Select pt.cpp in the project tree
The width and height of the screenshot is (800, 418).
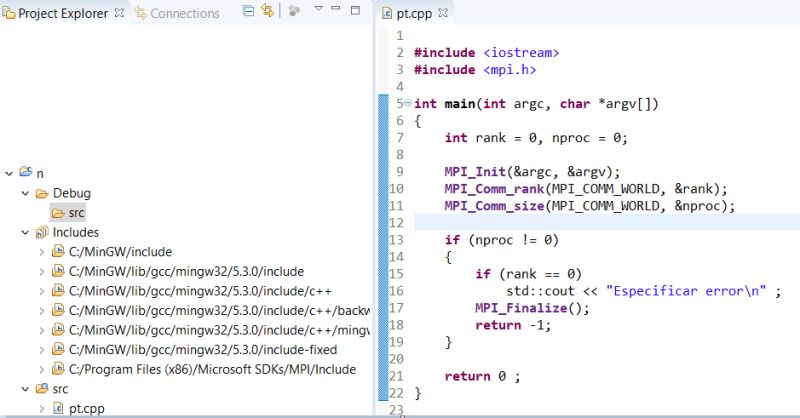87,409
